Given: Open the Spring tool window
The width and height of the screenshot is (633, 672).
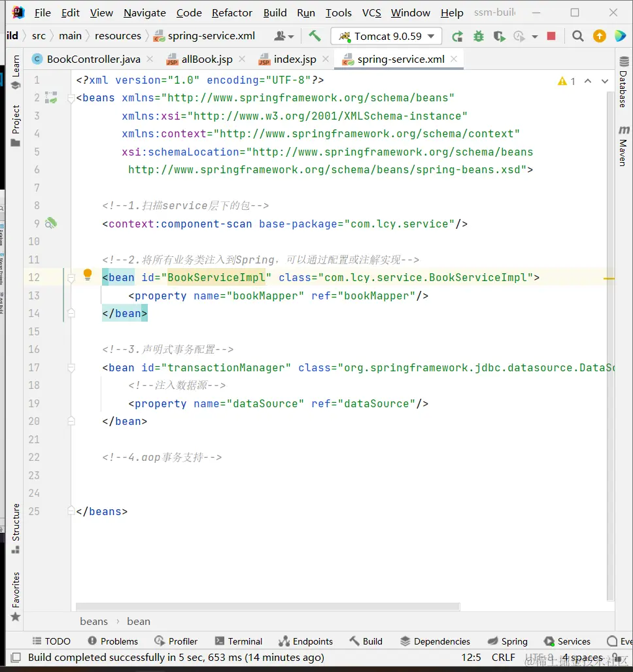Looking at the screenshot, I should 507,641.
